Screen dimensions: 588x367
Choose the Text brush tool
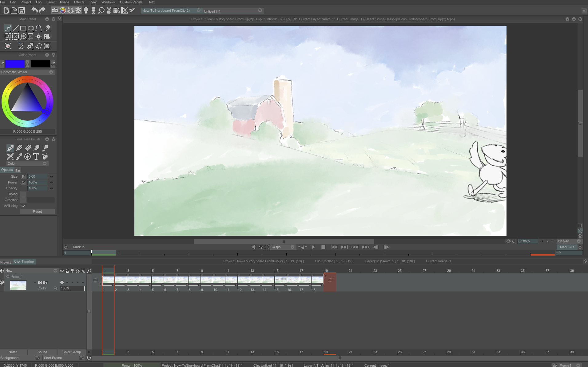[x=36, y=157]
